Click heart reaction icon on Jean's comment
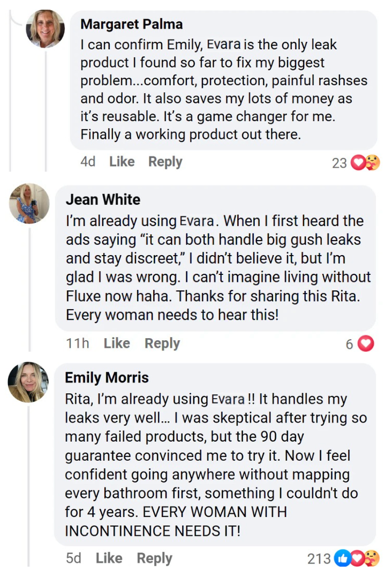The image size is (392, 583). click(x=366, y=344)
